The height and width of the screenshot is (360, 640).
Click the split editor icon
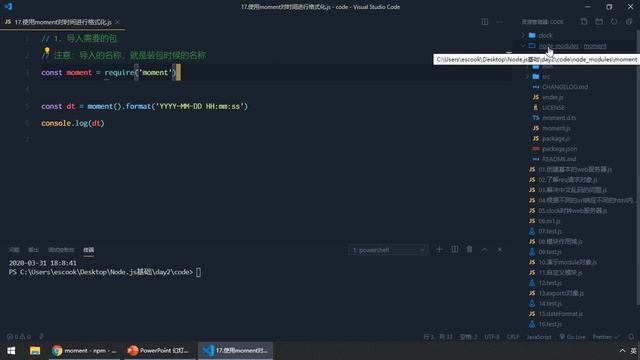[x=484, y=22]
